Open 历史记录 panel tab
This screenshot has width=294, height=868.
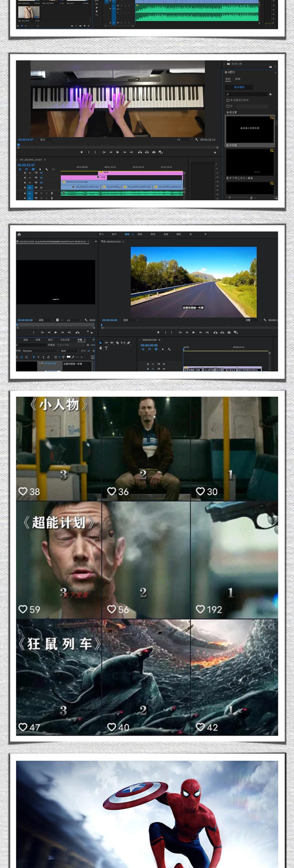pyautogui.click(x=65, y=340)
